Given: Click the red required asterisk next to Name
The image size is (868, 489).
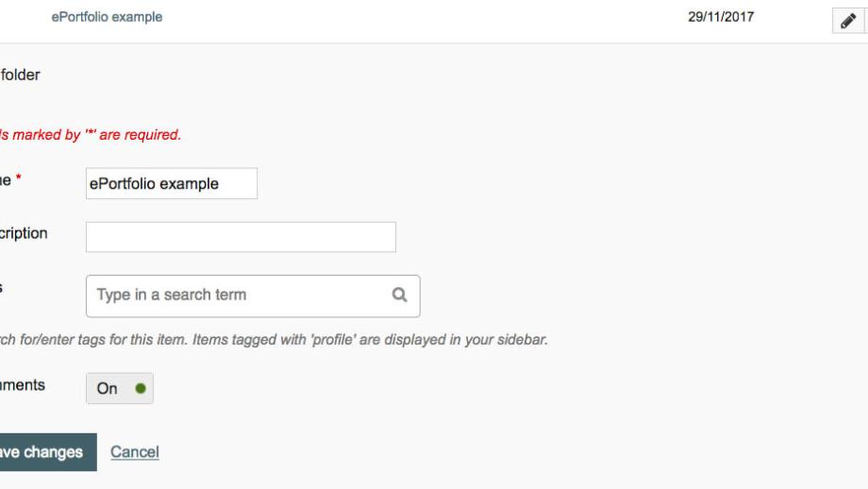Looking at the screenshot, I should 18,177.
